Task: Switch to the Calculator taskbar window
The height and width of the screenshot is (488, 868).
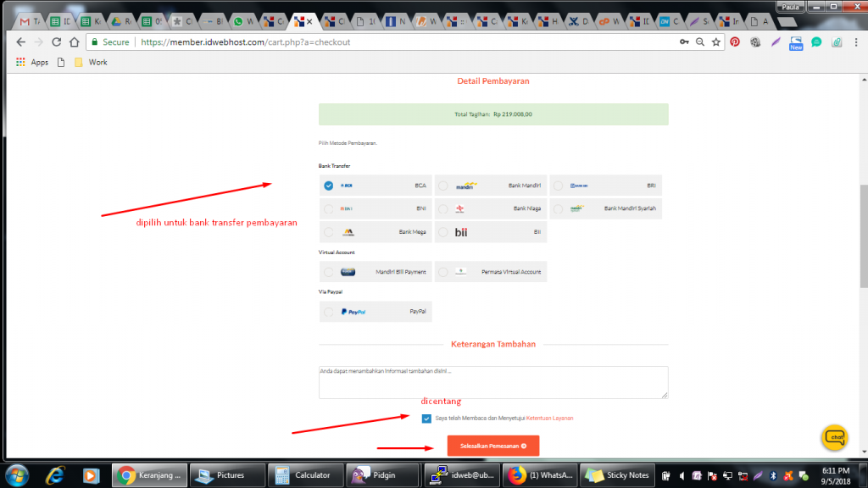Action: [x=305, y=475]
